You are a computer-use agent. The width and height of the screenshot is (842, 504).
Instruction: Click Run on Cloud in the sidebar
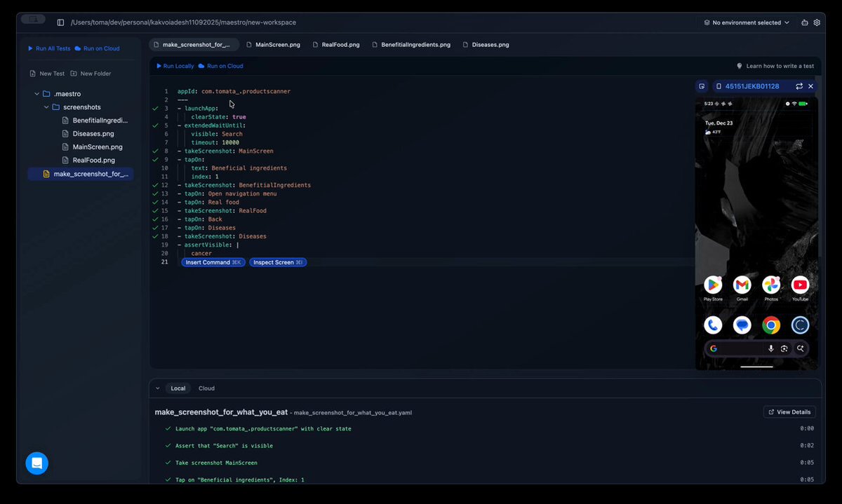[97, 48]
